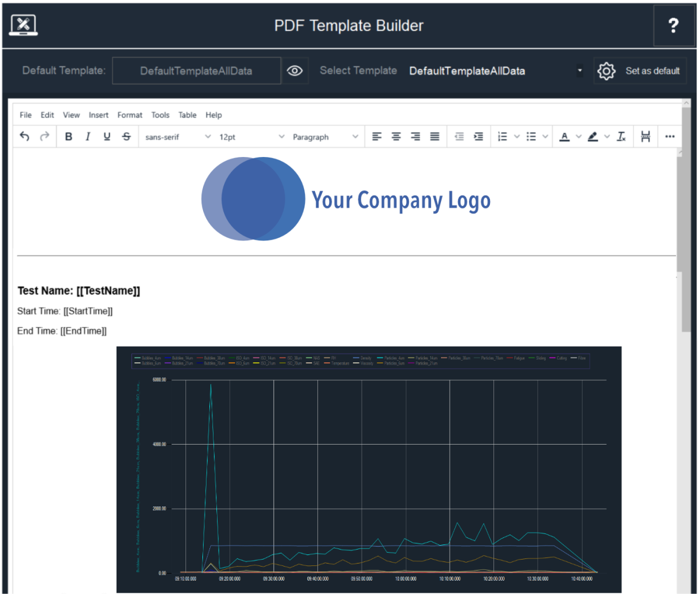Toggle underline formatting

tap(107, 137)
